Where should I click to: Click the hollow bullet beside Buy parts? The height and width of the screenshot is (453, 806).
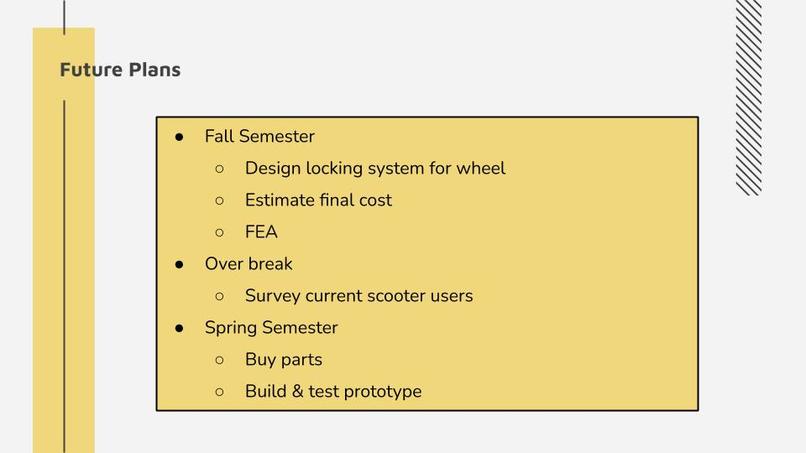click(x=219, y=360)
